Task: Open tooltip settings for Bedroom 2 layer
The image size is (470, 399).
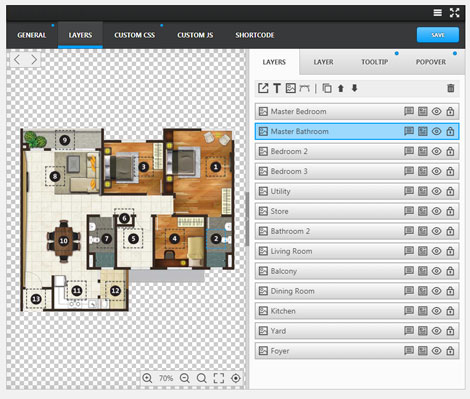Action: [409, 151]
